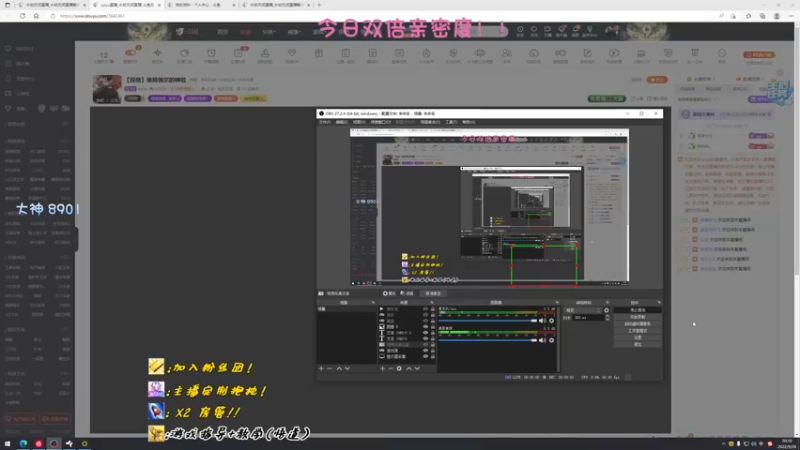The width and height of the screenshot is (800, 450).
Task: Toggle lock on 视频采集设备 source
Action: (x=433, y=345)
